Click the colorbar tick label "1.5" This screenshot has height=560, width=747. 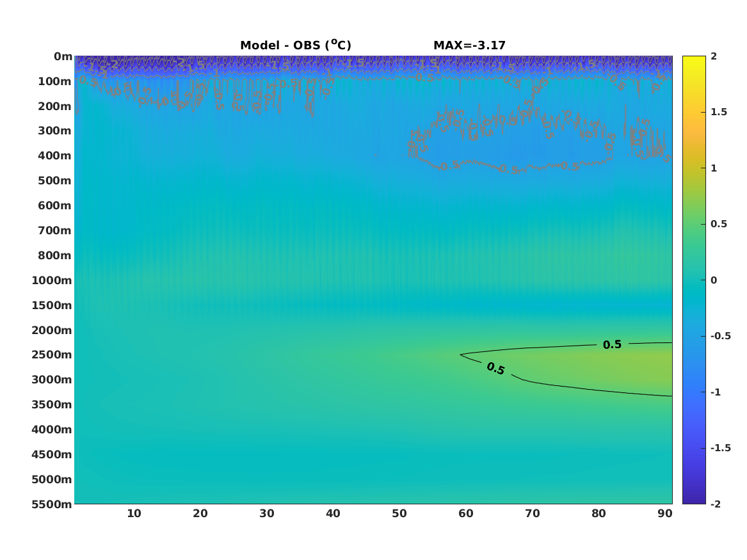[719, 113]
